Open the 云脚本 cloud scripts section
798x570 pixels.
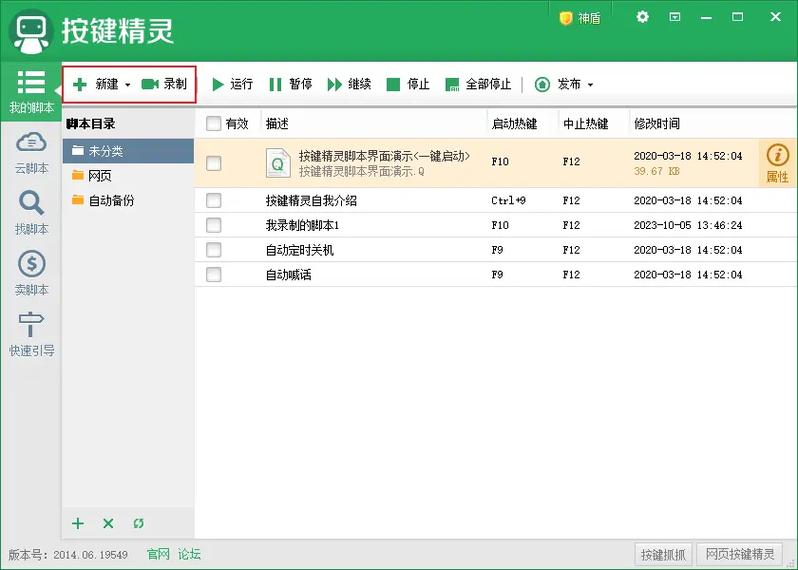point(31,153)
